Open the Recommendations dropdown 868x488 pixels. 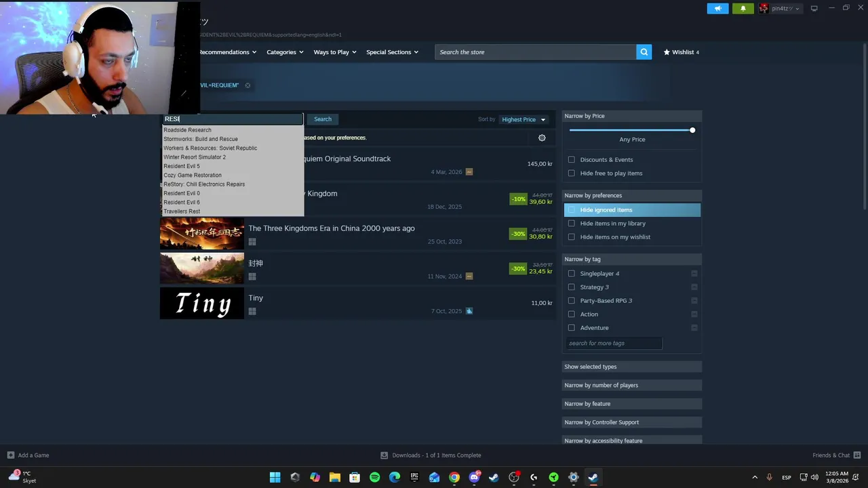[228, 52]
